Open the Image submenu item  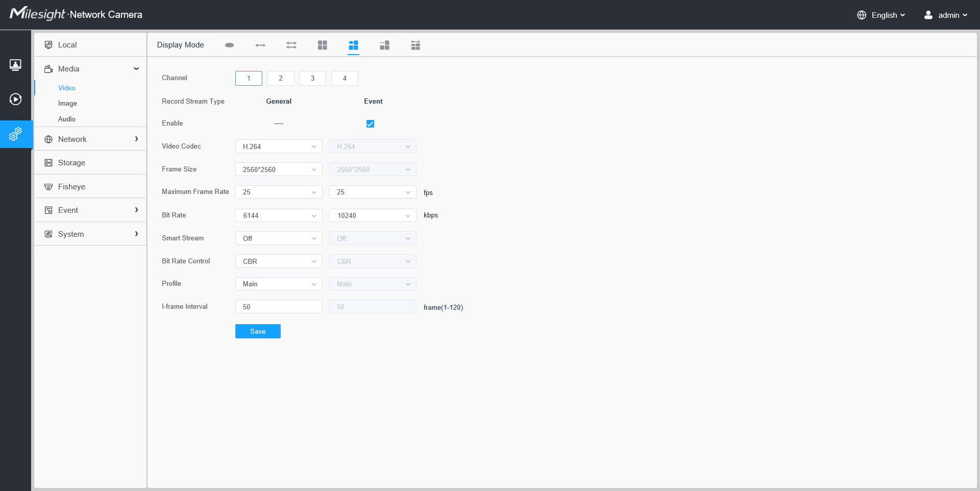67,103
